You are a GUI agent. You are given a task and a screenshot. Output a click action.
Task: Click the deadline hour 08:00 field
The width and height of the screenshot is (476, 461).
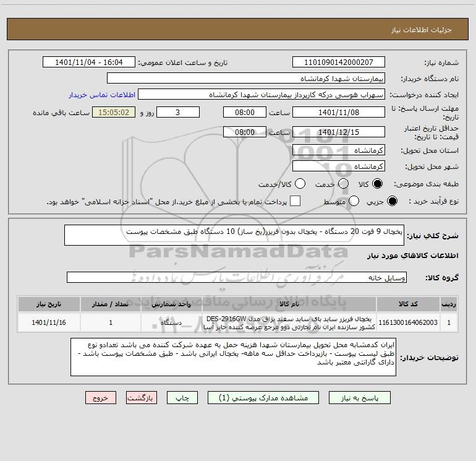point(245,112)
